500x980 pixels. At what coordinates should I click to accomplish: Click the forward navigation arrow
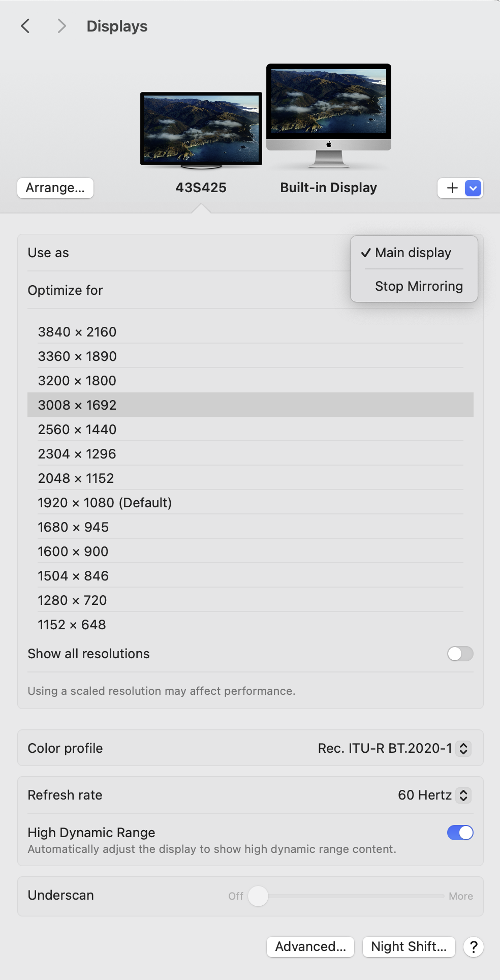click(61, 26)
